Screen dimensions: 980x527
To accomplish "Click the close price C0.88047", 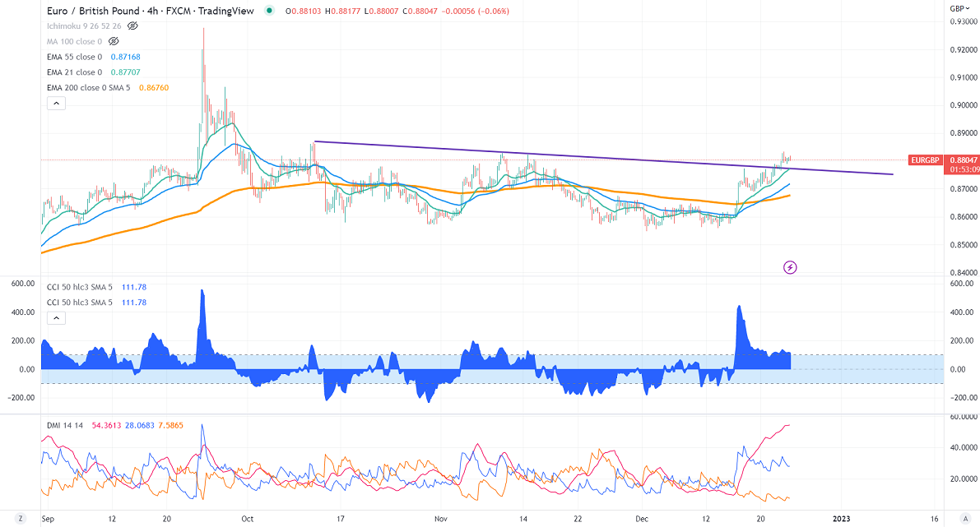I will 420,12.
